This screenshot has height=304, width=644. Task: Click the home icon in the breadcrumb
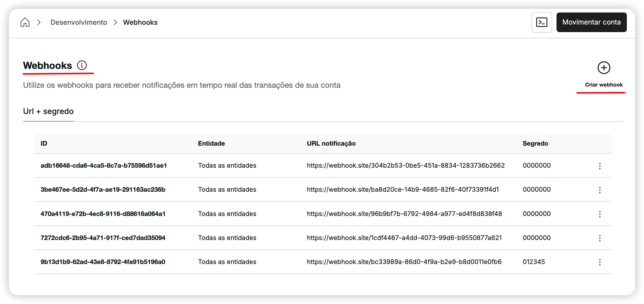tap(25, 22)
